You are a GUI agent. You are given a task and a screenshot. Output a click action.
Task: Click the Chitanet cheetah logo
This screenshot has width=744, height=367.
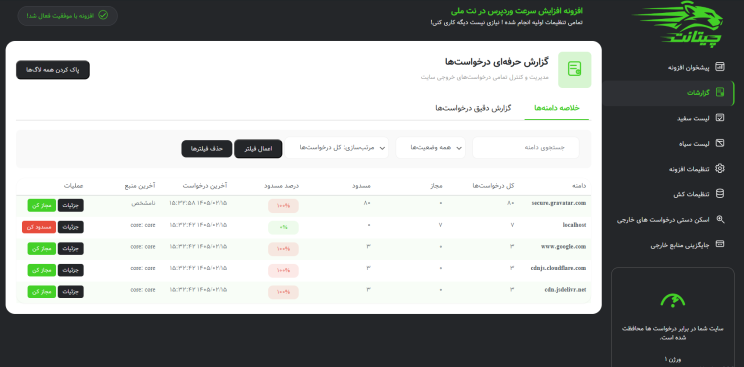coord(678,23)
